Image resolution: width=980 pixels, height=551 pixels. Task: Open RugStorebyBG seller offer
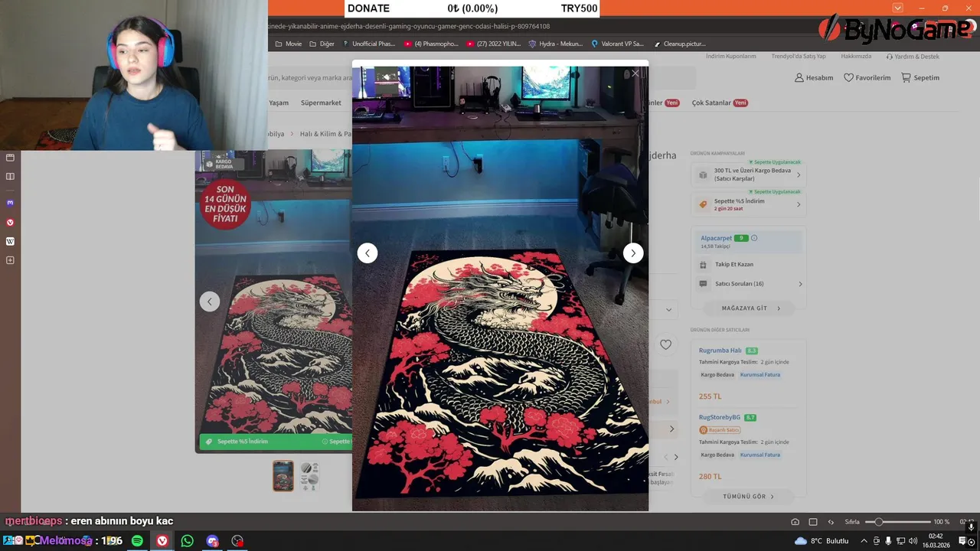720,417
